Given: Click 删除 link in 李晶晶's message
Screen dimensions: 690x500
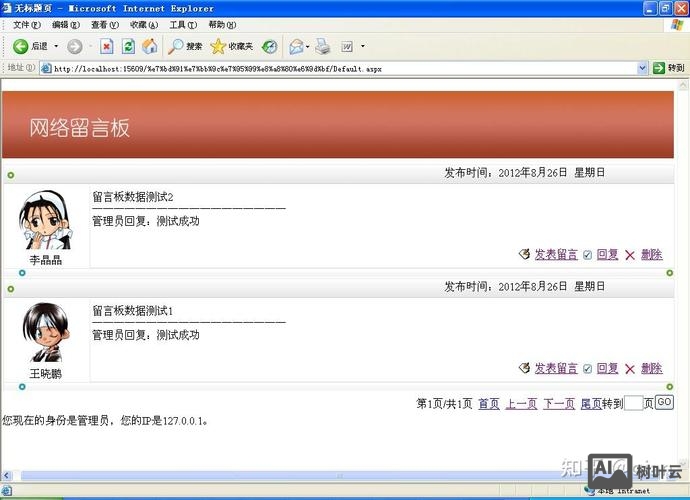Looking at the screenshot, I should pyautogui.click(x=652, y=254).
